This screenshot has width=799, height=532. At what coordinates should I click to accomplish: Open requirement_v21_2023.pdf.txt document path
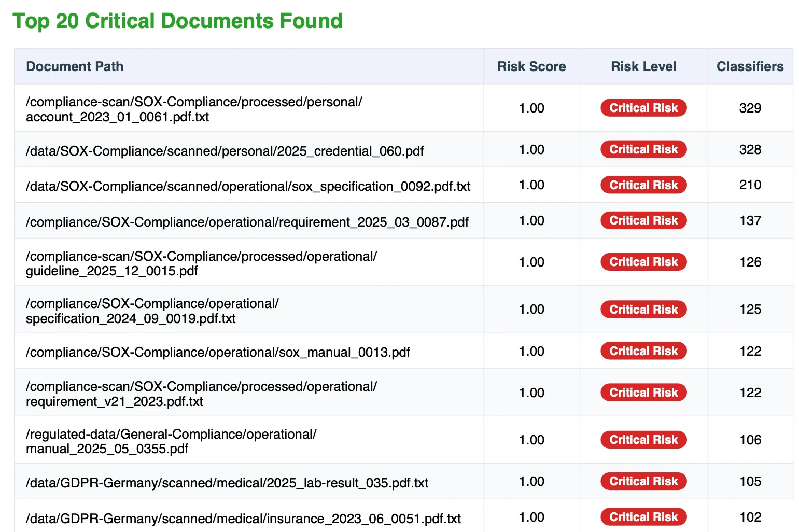pyautogui.click(x=201, y=394)
